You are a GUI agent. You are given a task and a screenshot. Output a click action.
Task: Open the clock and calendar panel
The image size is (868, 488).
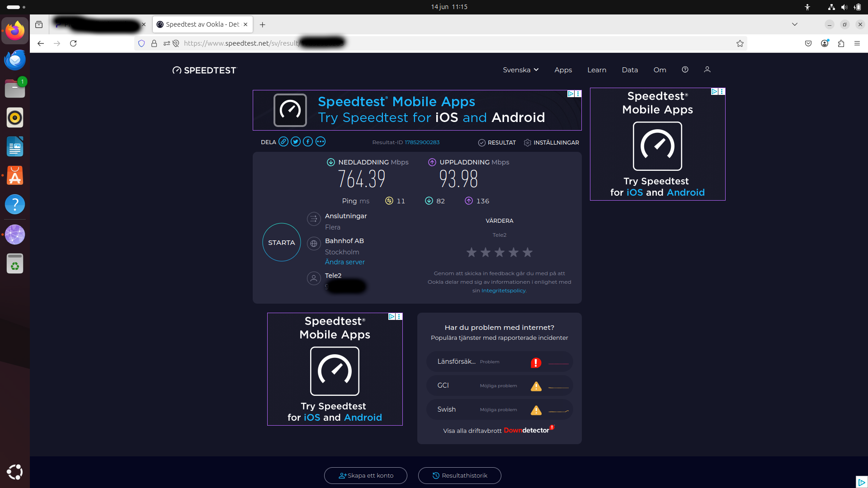pyautogui.click(x=449, y=7)
